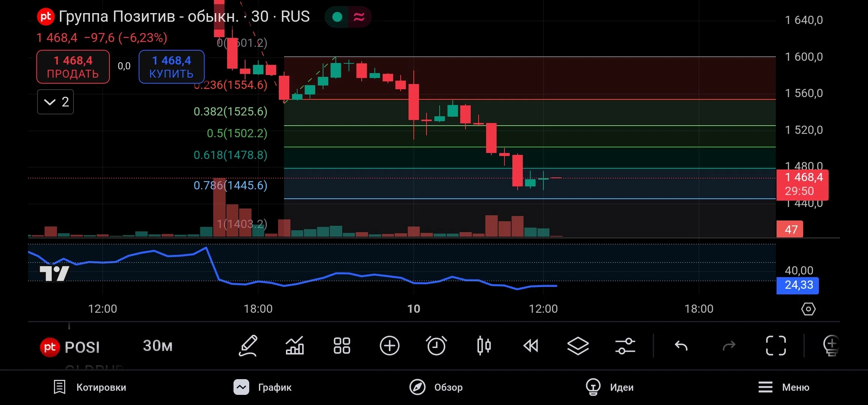Tap the redo arrow
Viewport: 868px width, 405px height.
click(x=729, y=345)
